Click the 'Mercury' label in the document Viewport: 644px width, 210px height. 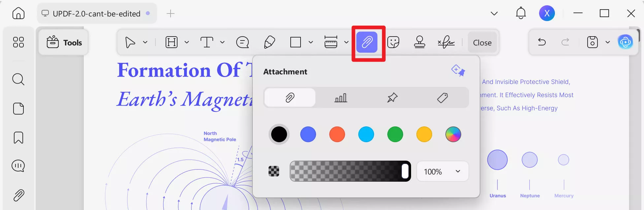click(564, 196)
